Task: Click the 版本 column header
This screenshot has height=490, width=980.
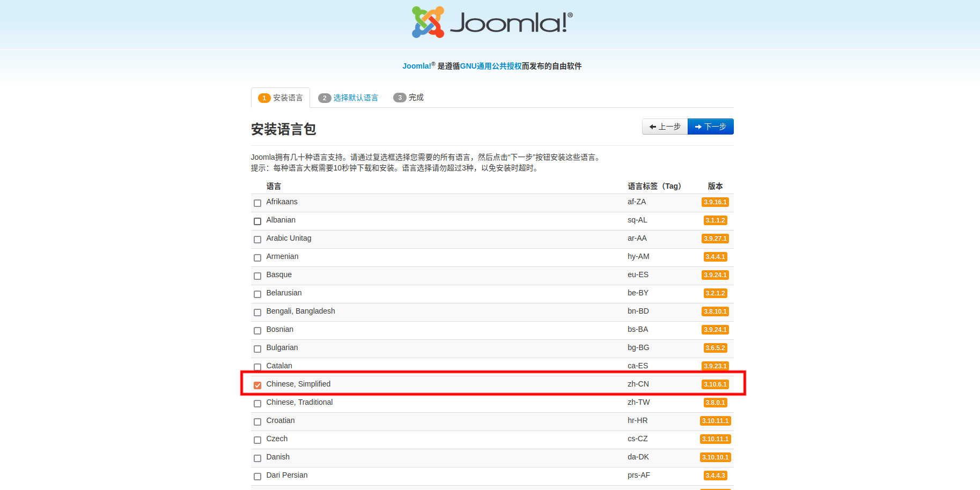Action: (715, 186)
